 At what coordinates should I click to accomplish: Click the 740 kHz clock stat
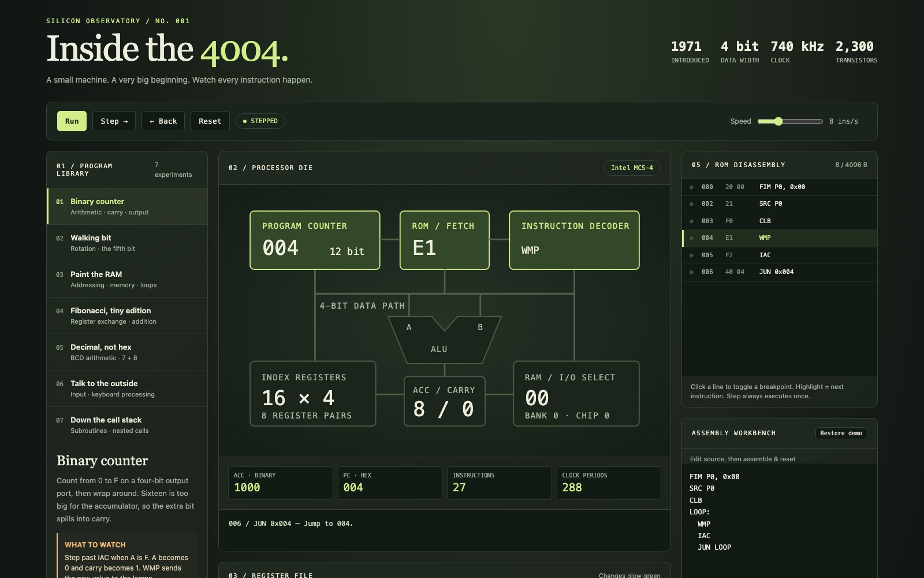point(797,51)
